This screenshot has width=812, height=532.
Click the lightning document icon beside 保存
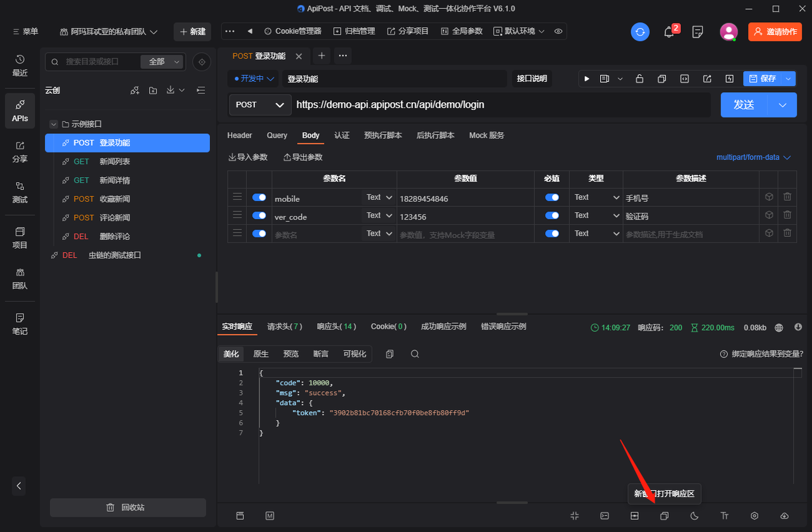click(730, 79)
